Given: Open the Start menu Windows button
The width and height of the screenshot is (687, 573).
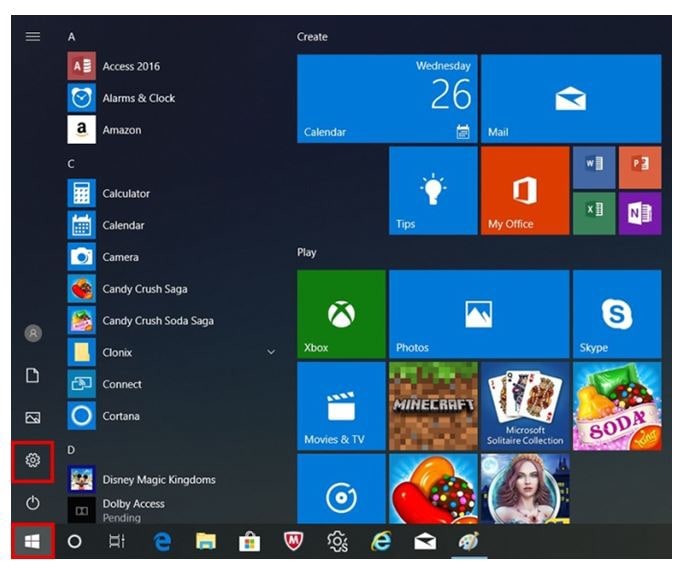Looking at the screenshot, I should (x=32, y=541).
